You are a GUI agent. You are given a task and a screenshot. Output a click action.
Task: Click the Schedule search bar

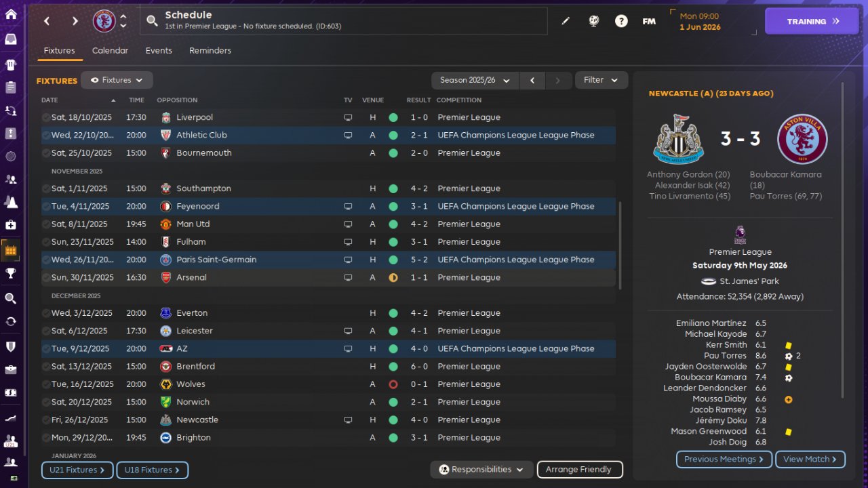344,21
